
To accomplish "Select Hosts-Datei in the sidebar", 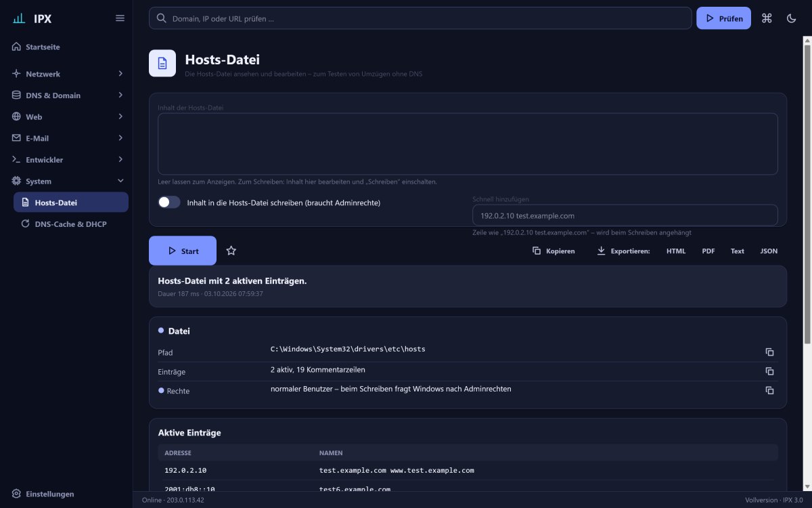I will pyautogui.click(x=71, y=202).
